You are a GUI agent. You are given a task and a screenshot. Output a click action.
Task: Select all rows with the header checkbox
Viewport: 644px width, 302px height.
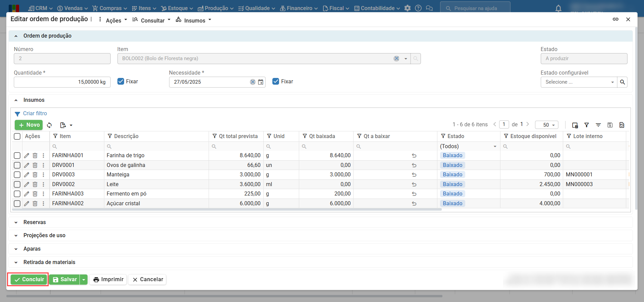tap(17, 136)
